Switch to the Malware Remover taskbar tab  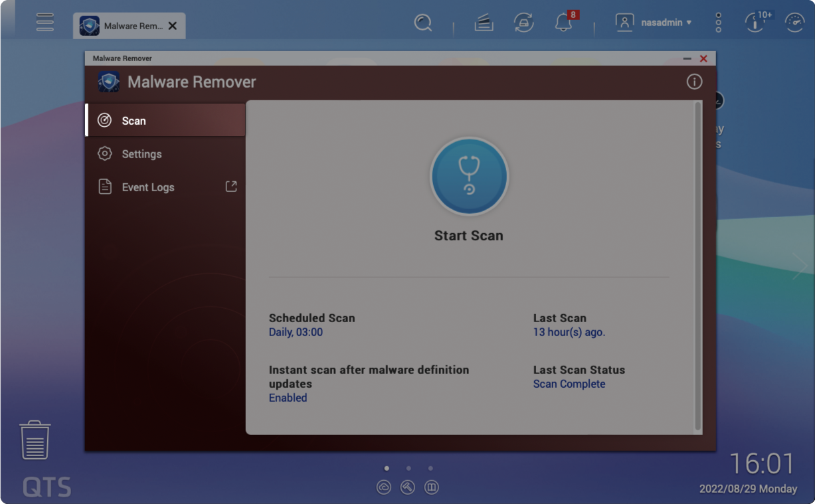tap(130, 26)
